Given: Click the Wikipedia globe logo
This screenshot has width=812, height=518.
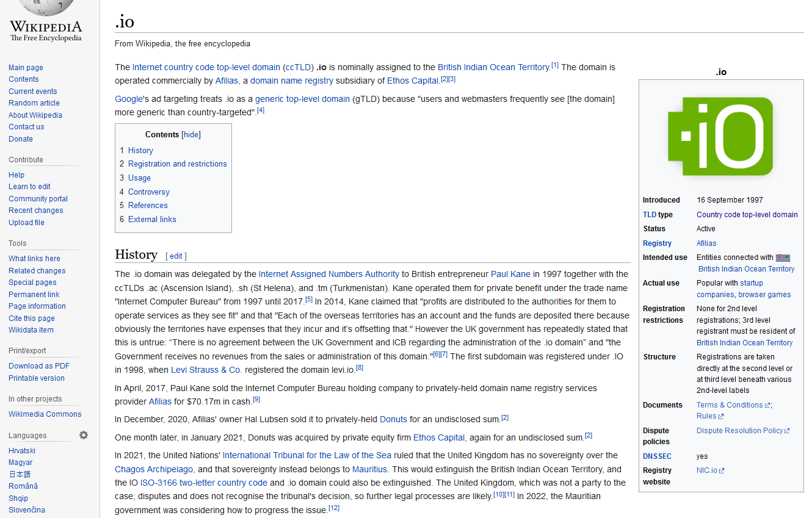Looking at the screenshot, I should [x=45, y=9].
